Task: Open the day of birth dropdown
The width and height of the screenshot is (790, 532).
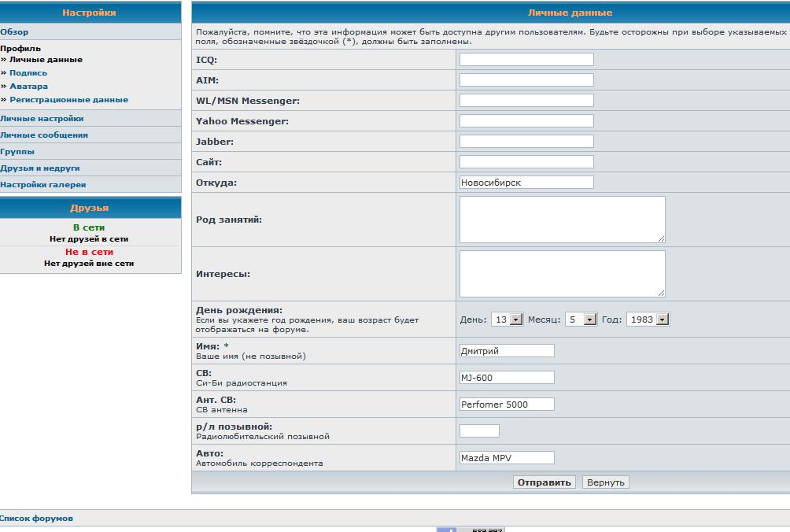Action: [507, 320]
